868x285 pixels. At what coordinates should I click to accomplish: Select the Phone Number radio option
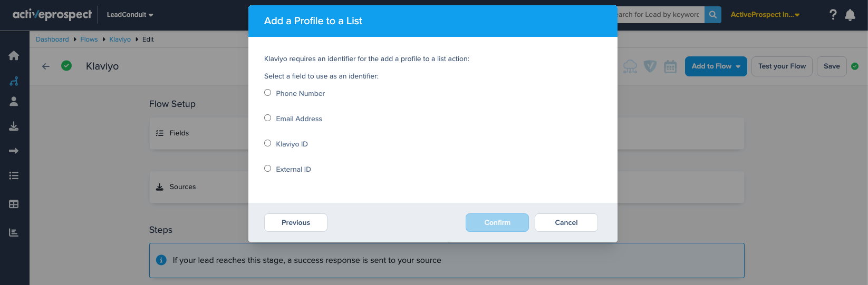pos(268,93)
